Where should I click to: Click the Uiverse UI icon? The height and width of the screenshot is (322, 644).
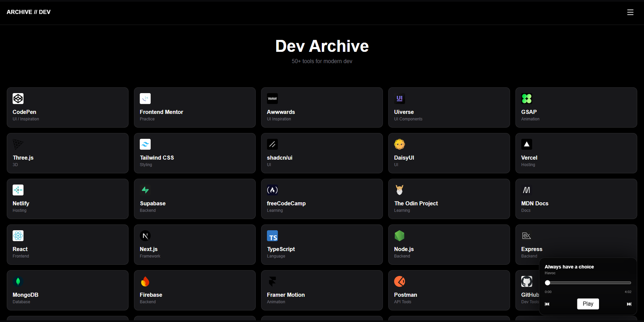399,99
